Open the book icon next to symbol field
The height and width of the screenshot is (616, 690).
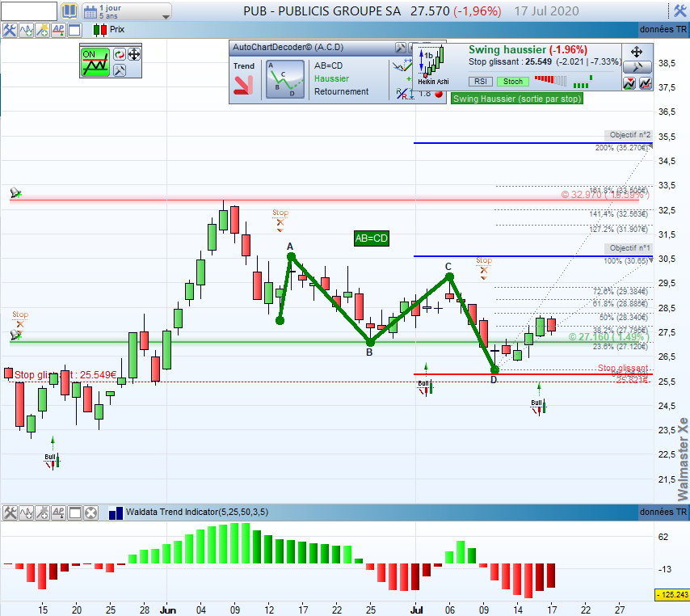pos(69,11)
